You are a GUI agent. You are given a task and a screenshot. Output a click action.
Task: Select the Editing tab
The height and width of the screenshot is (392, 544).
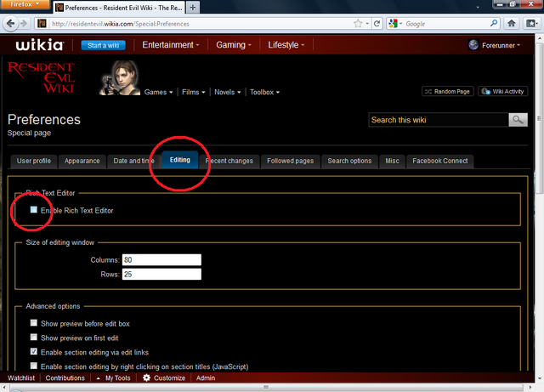pyautogui.click(x=179, y=160)
